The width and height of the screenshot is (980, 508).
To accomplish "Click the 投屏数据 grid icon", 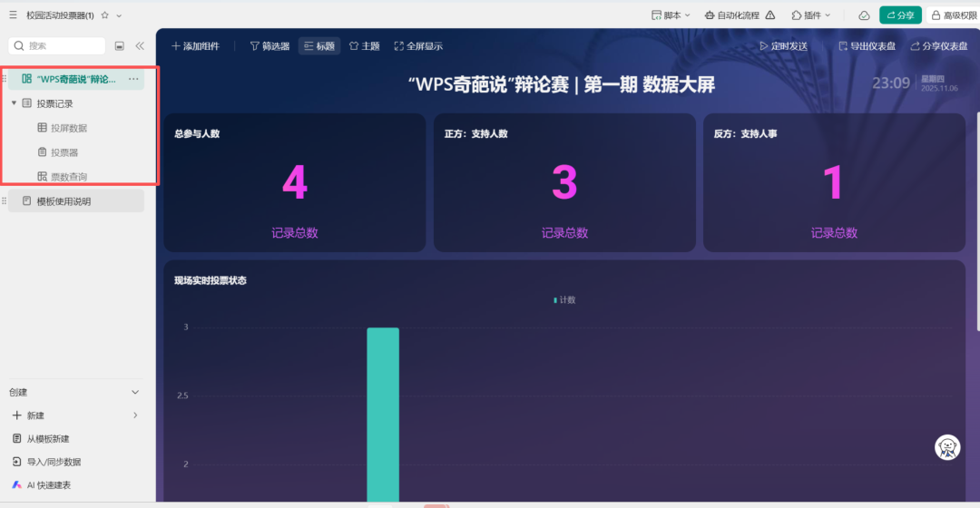I will pos(42,128).
